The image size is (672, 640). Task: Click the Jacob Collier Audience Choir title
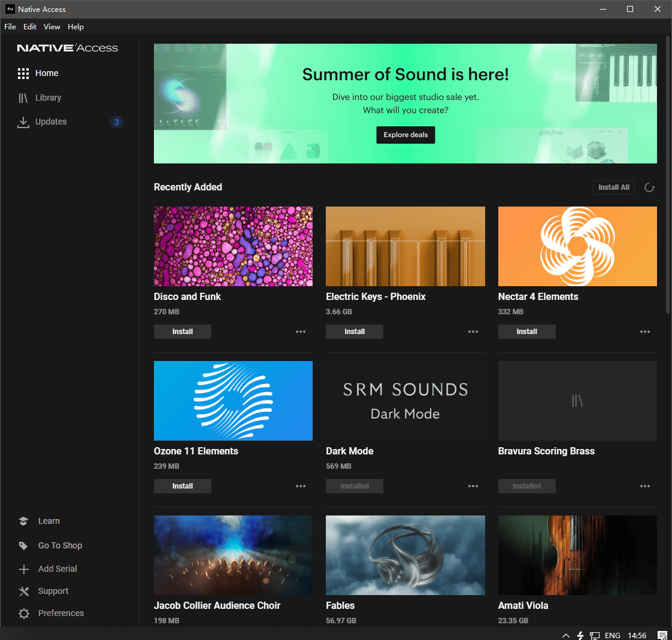(217, 606)
